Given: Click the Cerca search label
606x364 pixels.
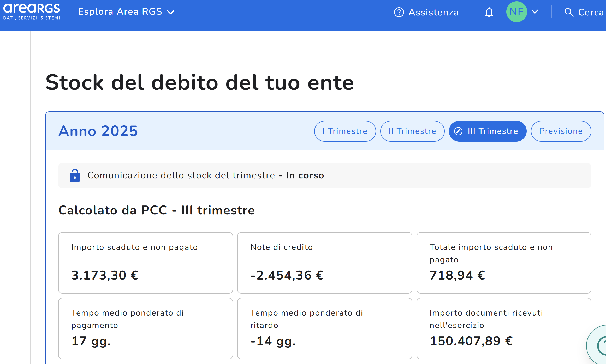Looking at the screenshot, I should tap(591, 12).
